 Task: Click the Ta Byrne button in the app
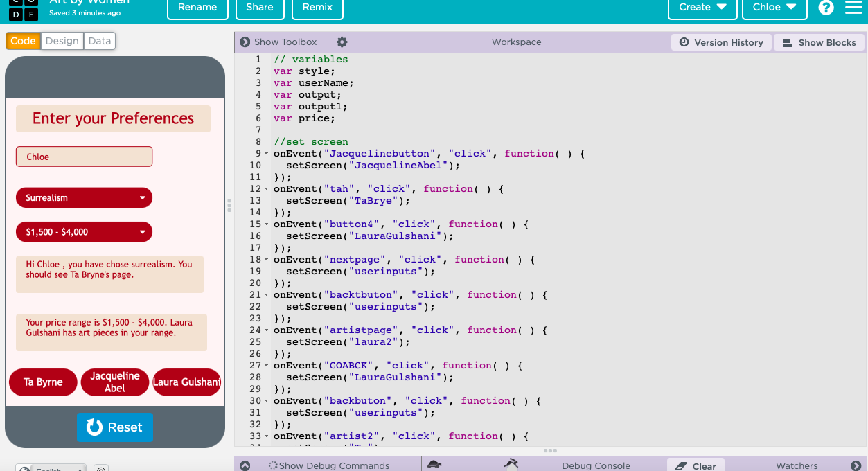[x=43, y=382]
